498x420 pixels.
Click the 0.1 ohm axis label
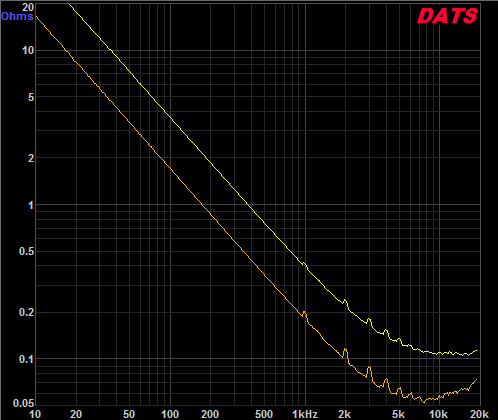pyautogui.click(x=27, y=359)
